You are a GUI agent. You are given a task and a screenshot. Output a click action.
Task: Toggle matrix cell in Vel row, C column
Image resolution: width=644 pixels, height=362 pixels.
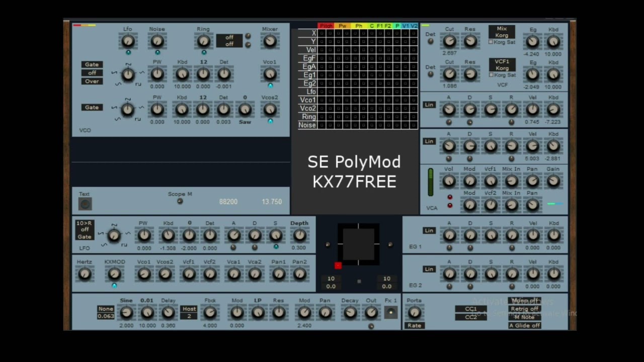pos(371,50)
